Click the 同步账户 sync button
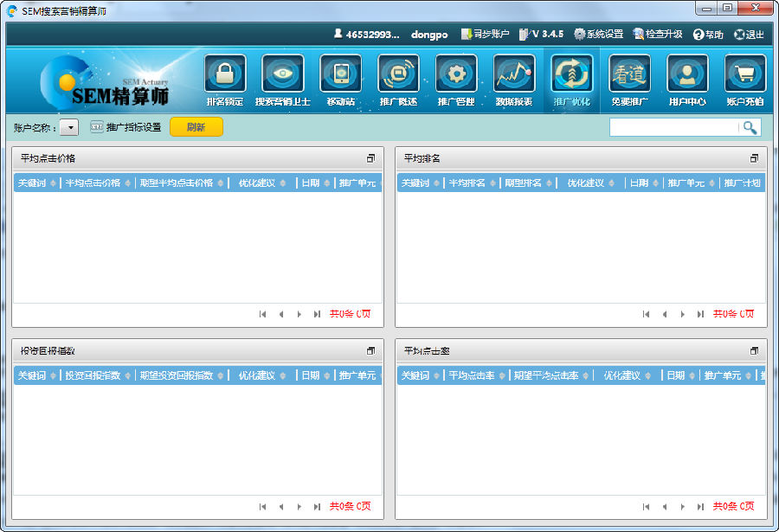The image size is (779, 532). (x=486, y=35)
